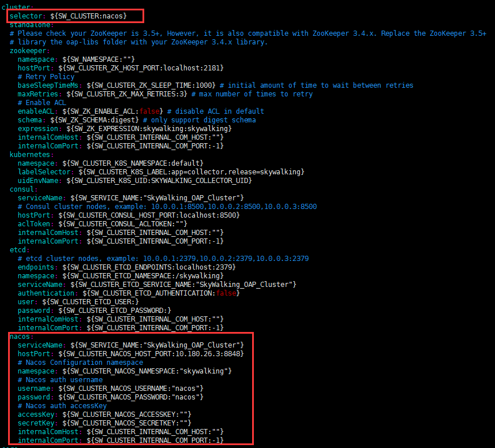Viewport: 495px width, 448px height.
Task: Click the nacos namespace "skywalking" line
Action: tap(125, 371)
